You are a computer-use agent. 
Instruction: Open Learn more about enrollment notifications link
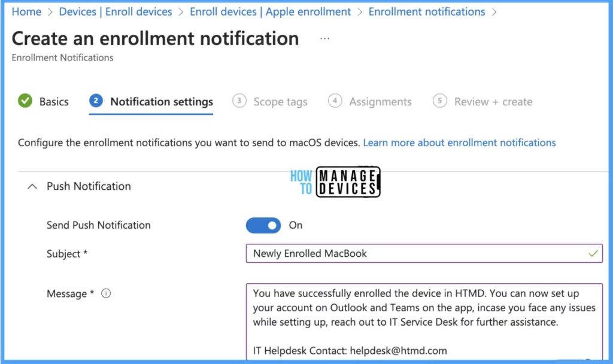coord(459,142)
